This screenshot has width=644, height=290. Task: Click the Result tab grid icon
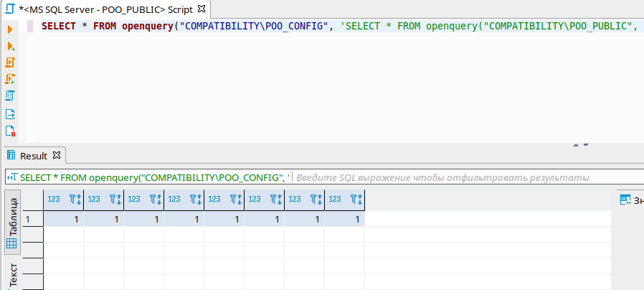point(11,155)
